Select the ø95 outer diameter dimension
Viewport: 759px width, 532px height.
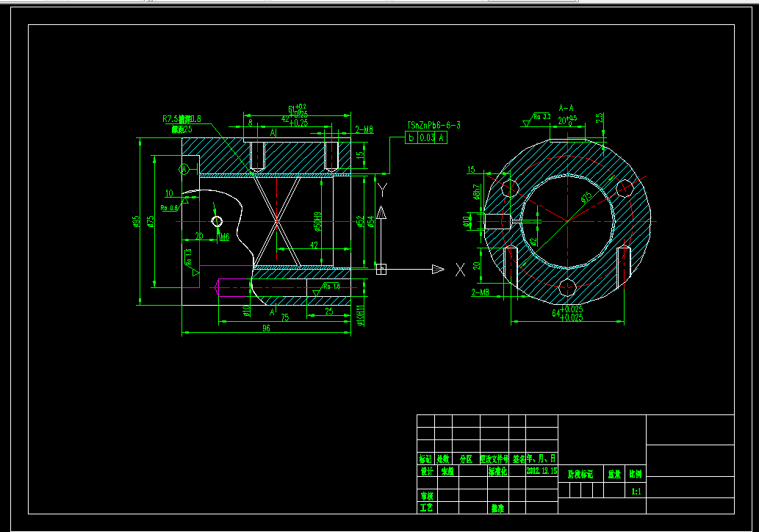(x=136, y=221)
